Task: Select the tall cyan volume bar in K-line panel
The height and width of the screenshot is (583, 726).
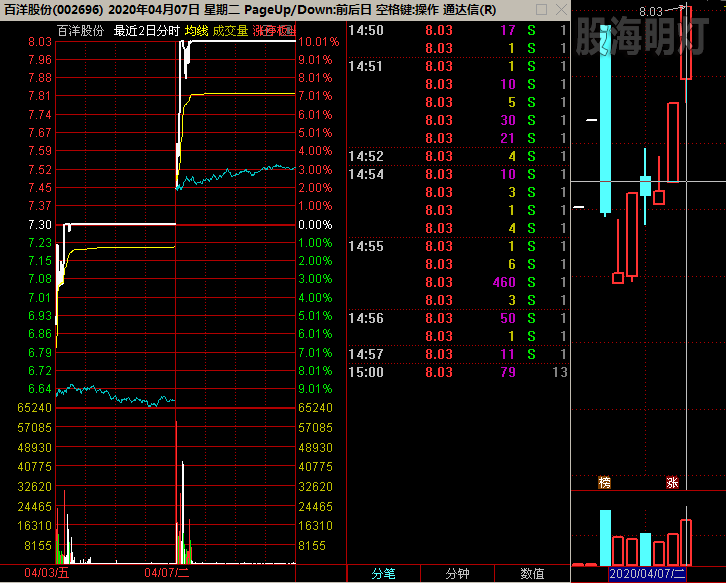Action: (605, 538)
